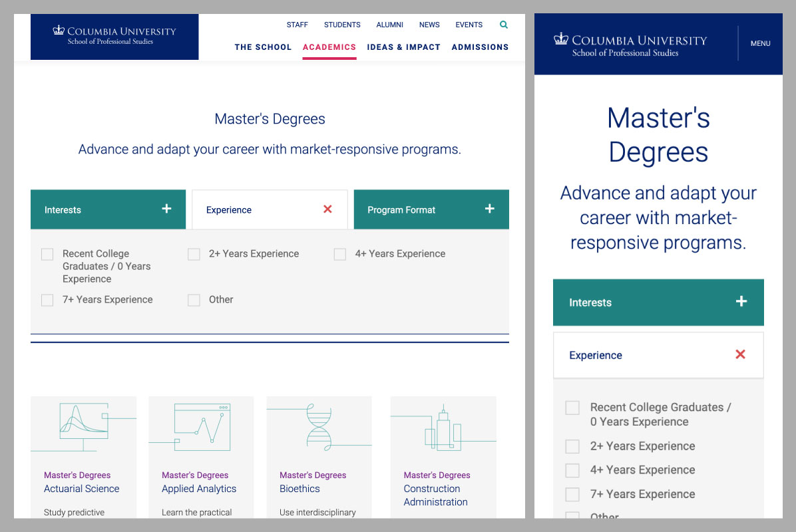Click the plus icon on Program Format filter

pos(489,209)
